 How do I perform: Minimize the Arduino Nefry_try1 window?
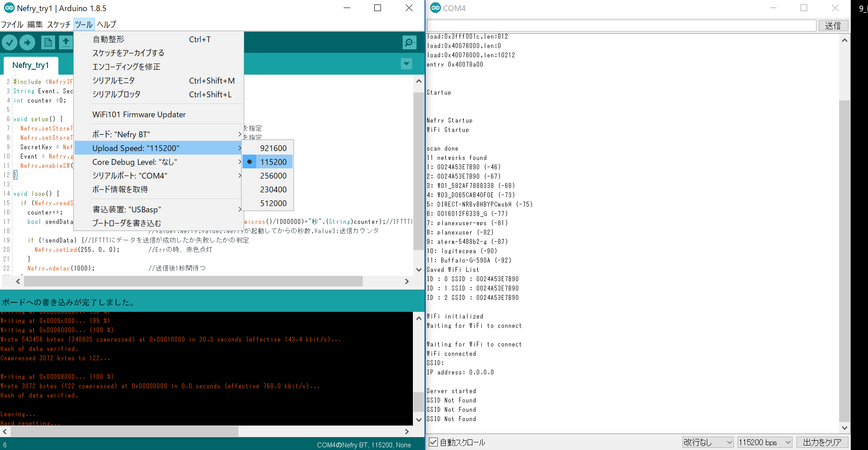[347, 8]
